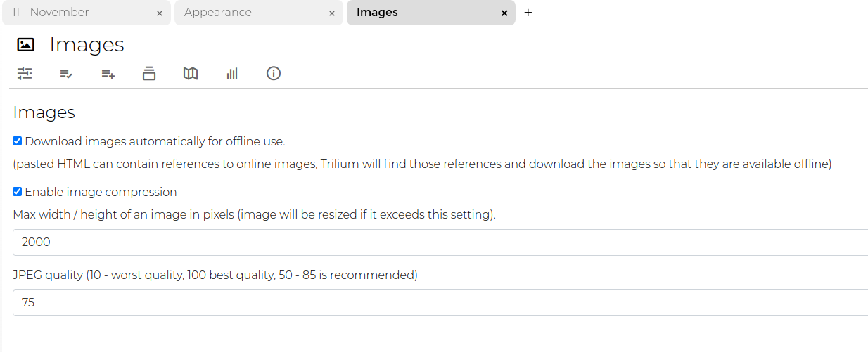
Task: Open Owned Attributes list-check icon
Action: click(x=66, y=73)
